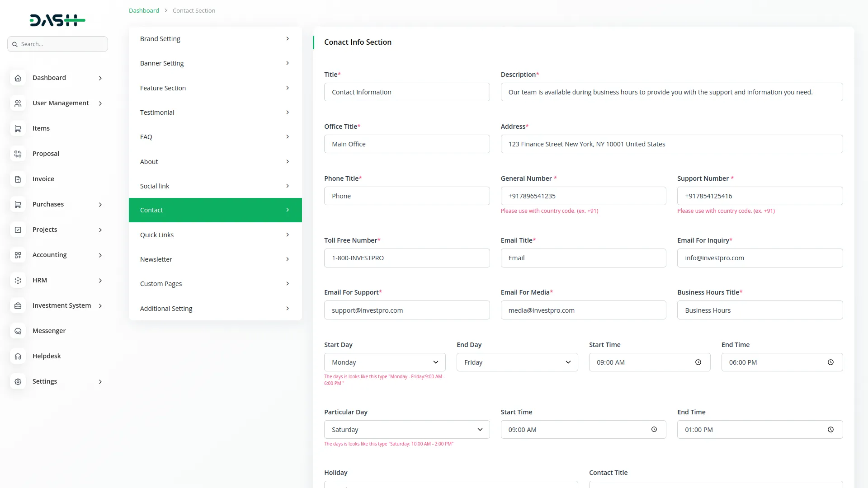
Task: Click the Messenger chat icon
Action: coord(18,331)
